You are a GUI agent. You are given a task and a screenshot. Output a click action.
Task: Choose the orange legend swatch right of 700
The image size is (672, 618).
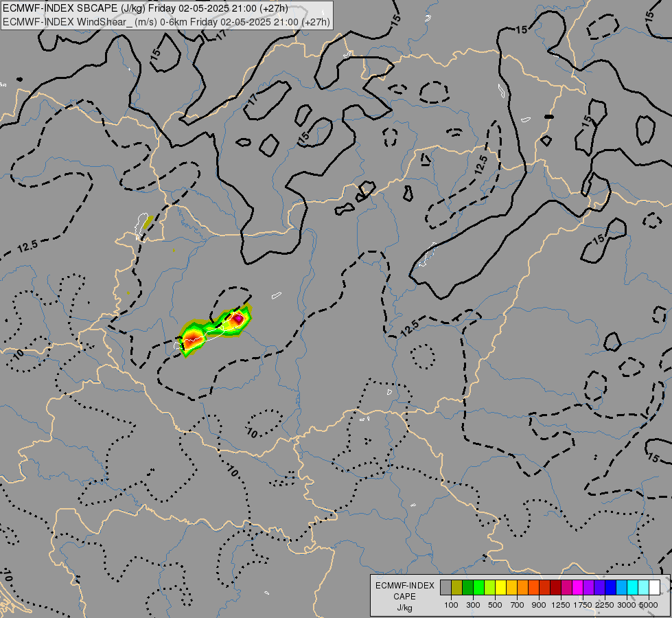[522, 588]
